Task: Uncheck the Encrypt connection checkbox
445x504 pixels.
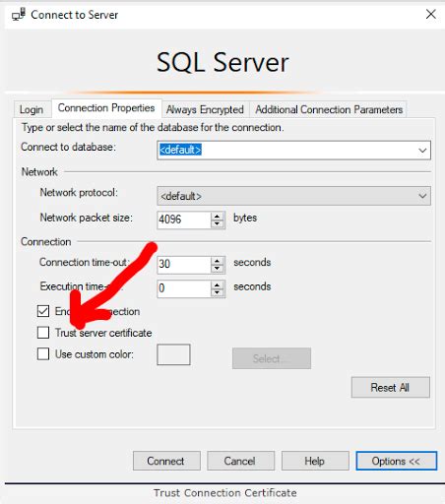Action: click(x=43, y=311)
